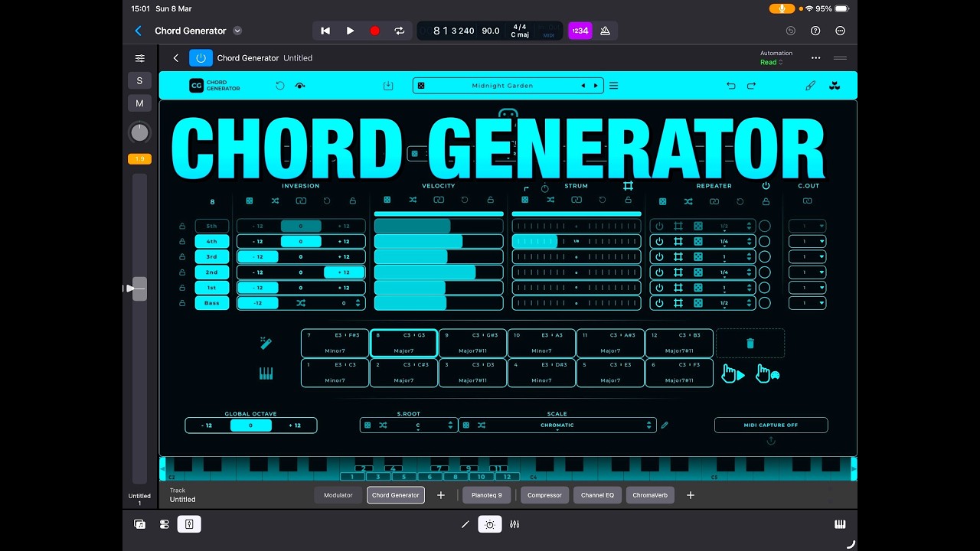
Task: Edit the scale with the pencil icon
Action: [665, 425]
